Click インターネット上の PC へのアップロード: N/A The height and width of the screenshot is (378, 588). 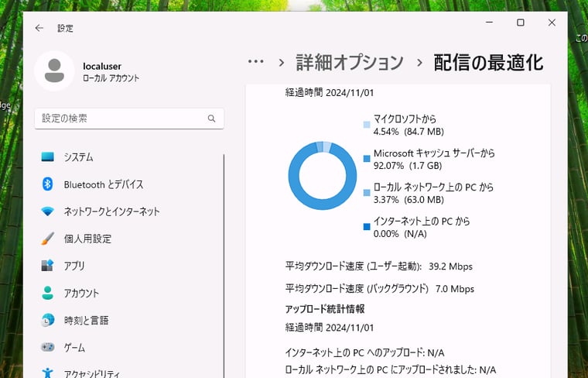pyautogui.click(x=364, y=353)
